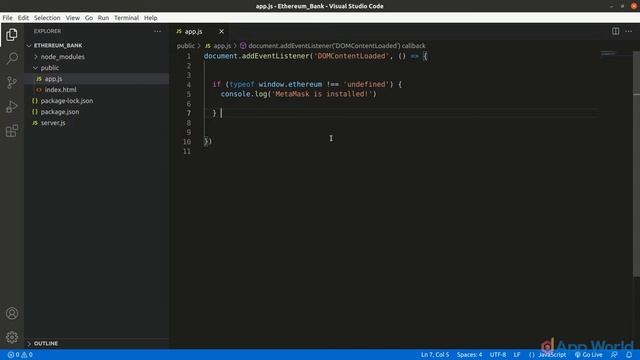Open the Selection menu
Viewport: 640px width, 360px height.
point(47,18)
